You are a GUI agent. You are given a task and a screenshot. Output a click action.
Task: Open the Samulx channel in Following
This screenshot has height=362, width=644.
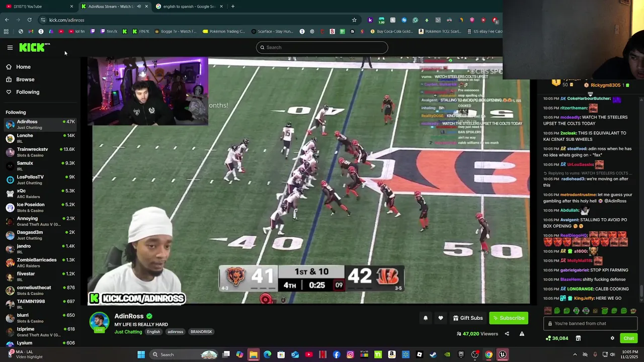[x=39, y=166]
